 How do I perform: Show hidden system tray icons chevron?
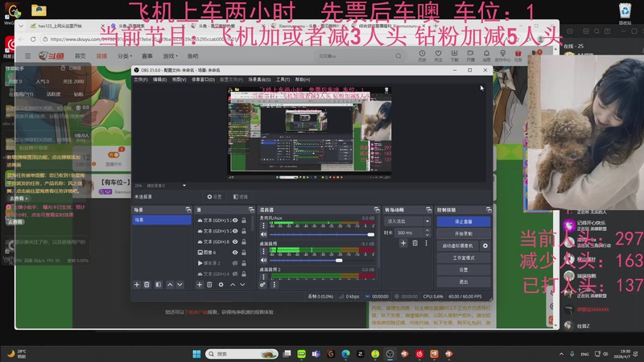click(561, 354)
